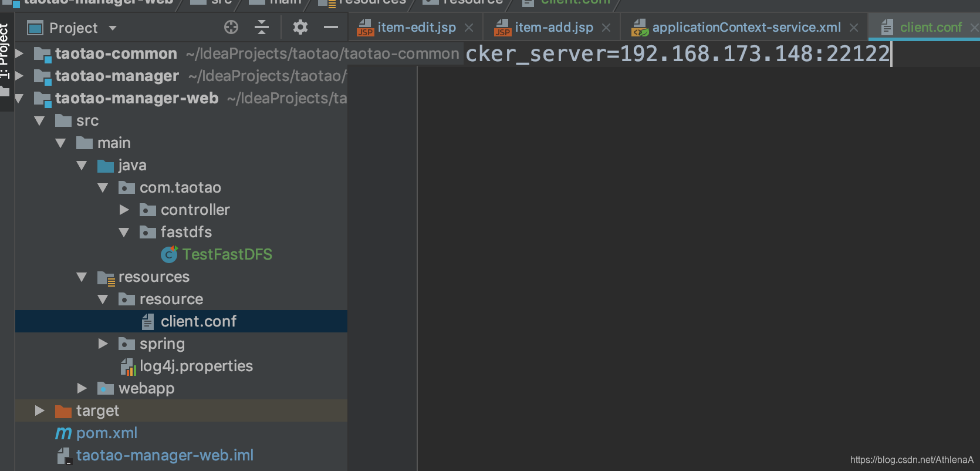Screen dimensions: 980x471
Task: Toggle the vertical Project tool window tab
Action: coord(5,53)
